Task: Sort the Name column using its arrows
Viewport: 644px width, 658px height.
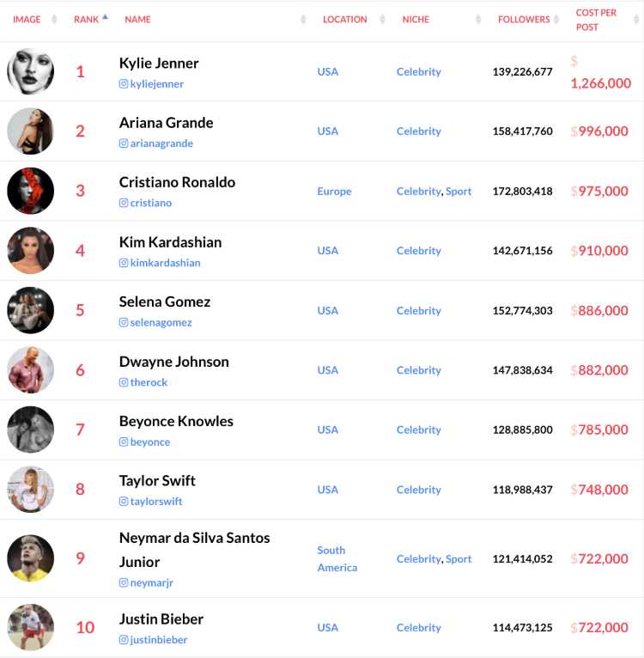Action: (303, 20)
